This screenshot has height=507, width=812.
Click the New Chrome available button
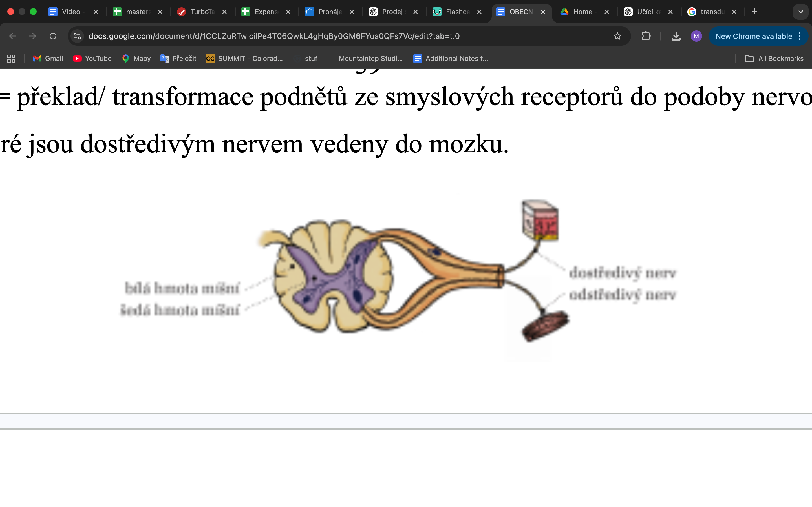(x=754, y=36)
